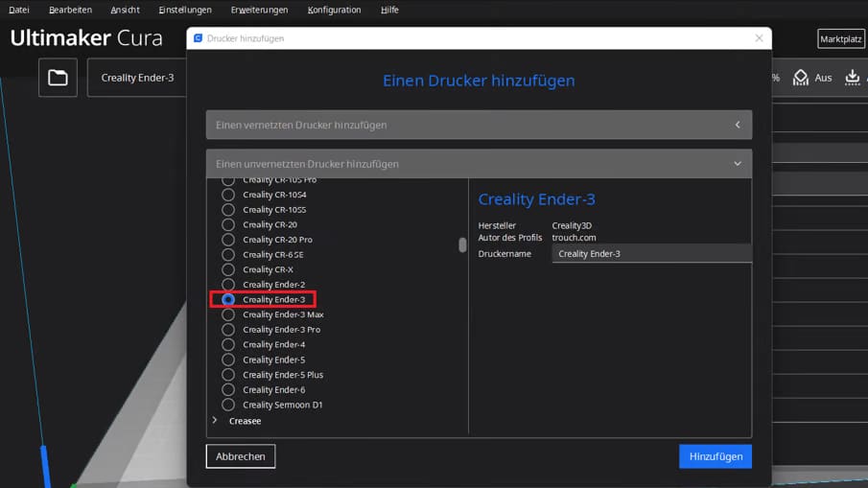Select Creality Sermoon D1 radio button
The width and height of the screenshot is (868, 488).
228,405
